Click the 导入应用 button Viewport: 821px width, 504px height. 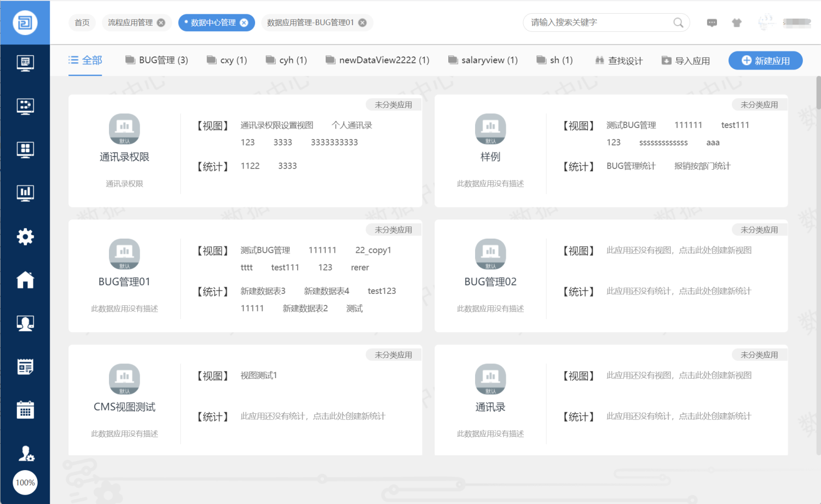[686, 61]
